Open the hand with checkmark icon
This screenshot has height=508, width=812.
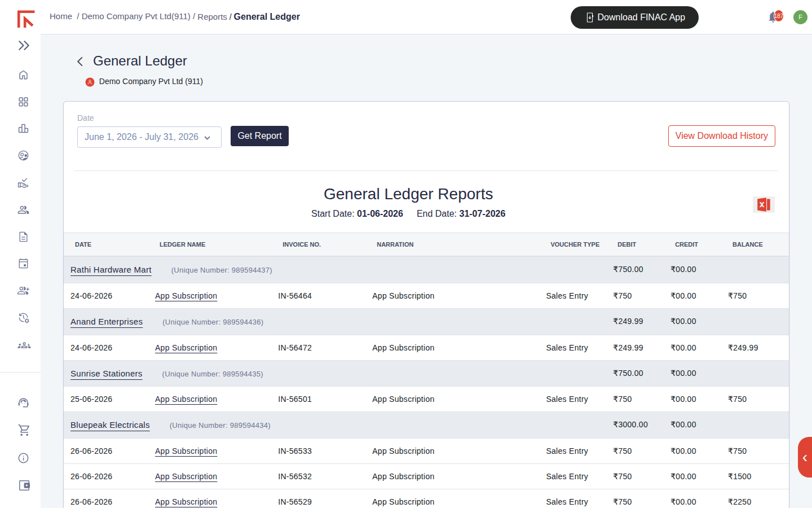click(23, 183)
